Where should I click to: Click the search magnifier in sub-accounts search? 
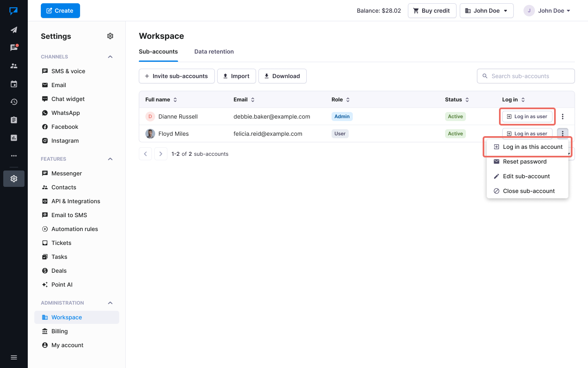[485, 76]
